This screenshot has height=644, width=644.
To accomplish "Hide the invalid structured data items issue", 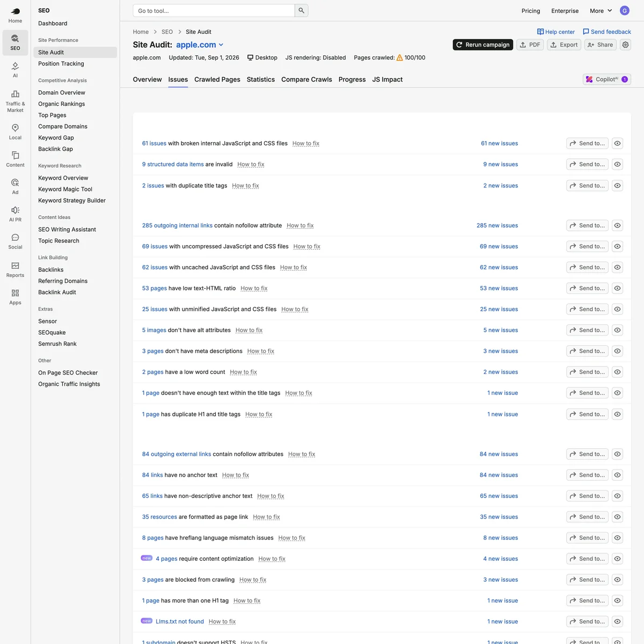I will [x=618, y=164].
